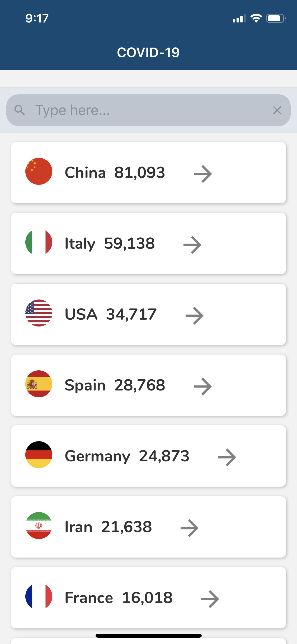Open France details via arrow
This screenshot has height=644, width=297.
coord(210,599)
